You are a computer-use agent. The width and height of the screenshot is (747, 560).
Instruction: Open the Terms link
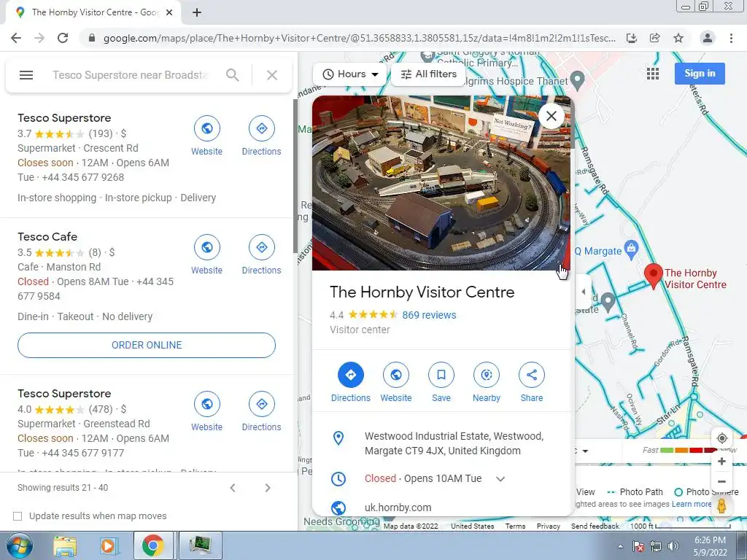pos(516,526)
